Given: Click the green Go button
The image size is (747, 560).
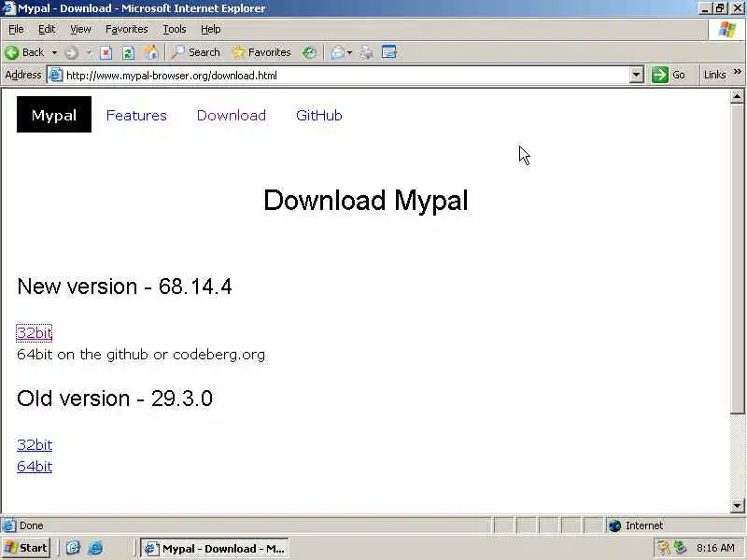Looking at the screenshot, I should click(x=669, y=76).
